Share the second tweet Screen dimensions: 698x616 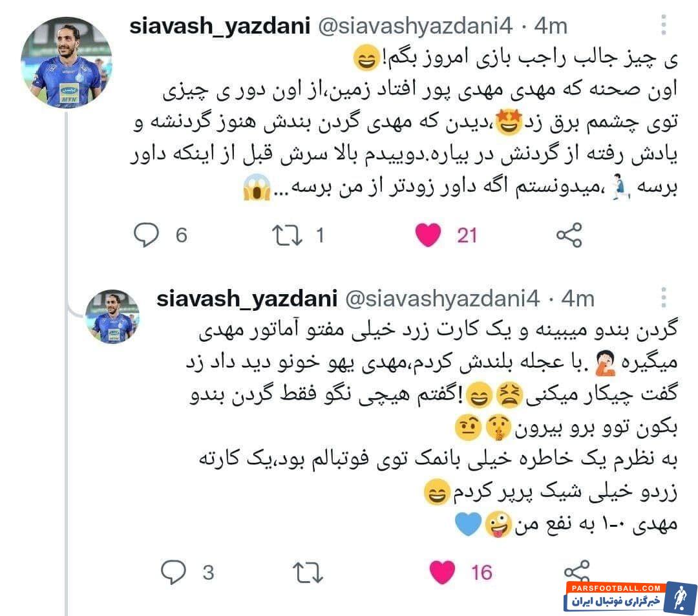tap(577, 571)
